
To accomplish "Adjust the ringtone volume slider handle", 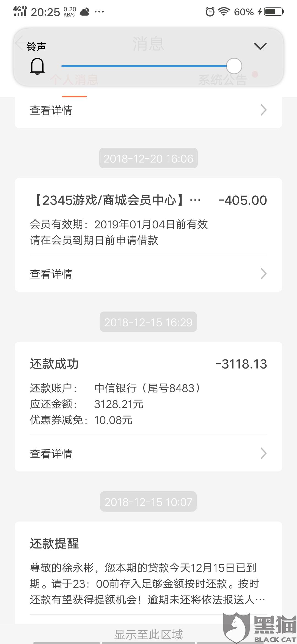I will (x=234, y=66).
